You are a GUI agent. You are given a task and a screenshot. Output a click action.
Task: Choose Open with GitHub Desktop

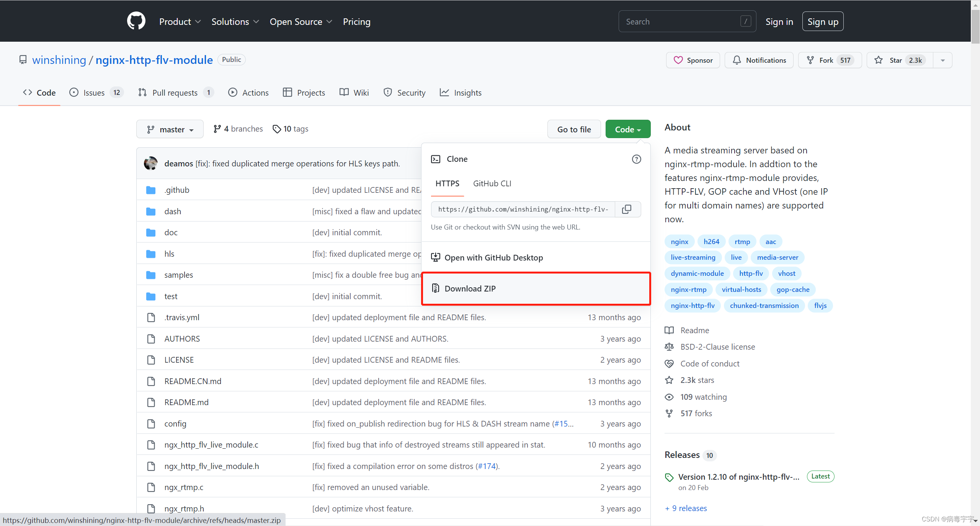[x=536, y=257]
